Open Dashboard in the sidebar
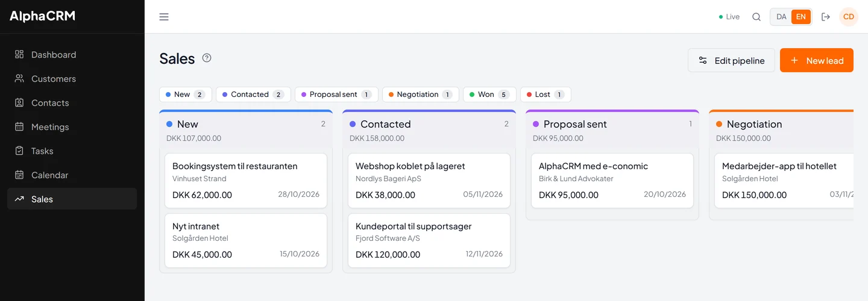 pos(72,54)
